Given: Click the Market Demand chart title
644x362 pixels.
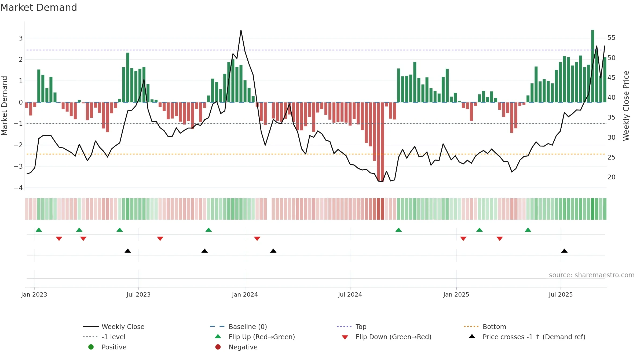Looking at the screenshot, I should click(x=39, y=8).
